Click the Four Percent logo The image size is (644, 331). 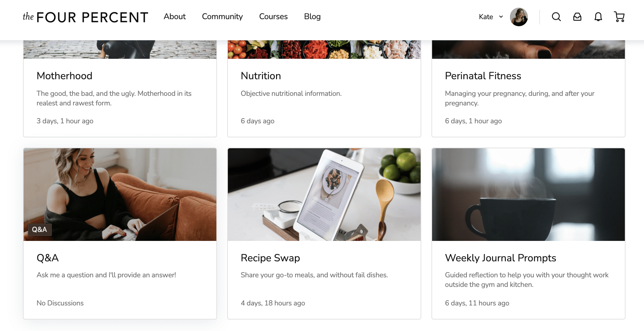[86, 17]
